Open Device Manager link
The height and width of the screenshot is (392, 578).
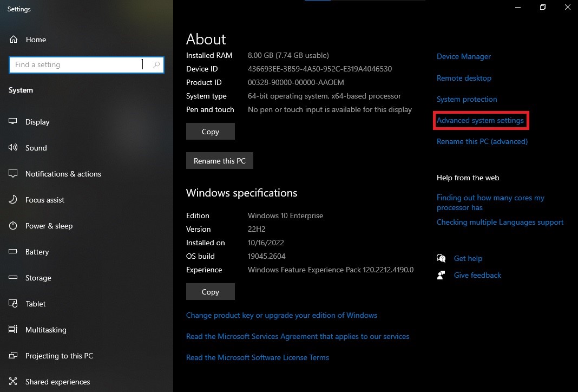(463, 56)
